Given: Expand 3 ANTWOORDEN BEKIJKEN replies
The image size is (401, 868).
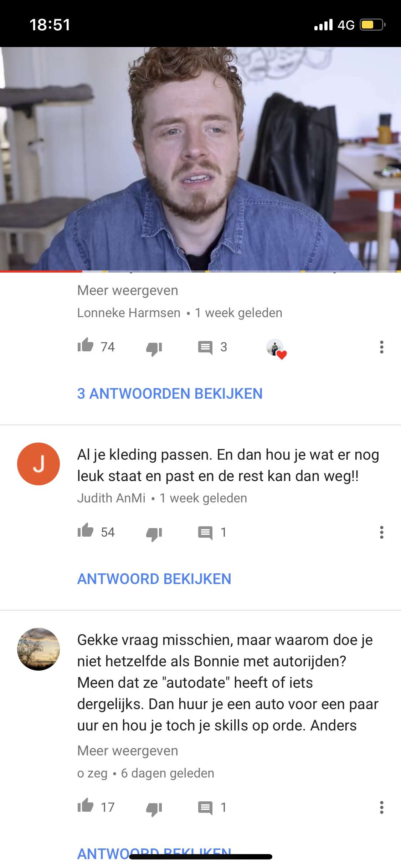Looking at the screenshot, I should pos(170,394).
